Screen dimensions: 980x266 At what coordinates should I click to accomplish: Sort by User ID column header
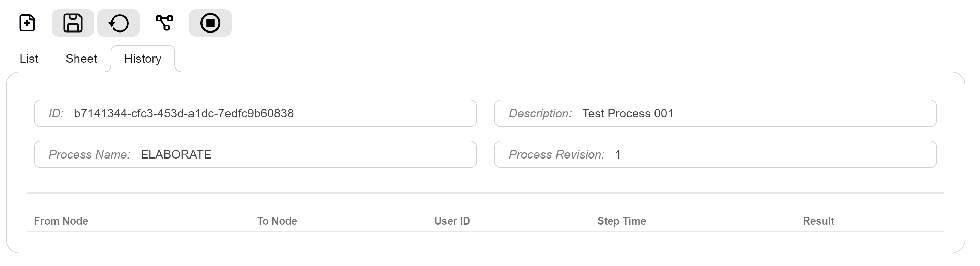(x=452, y=221)
